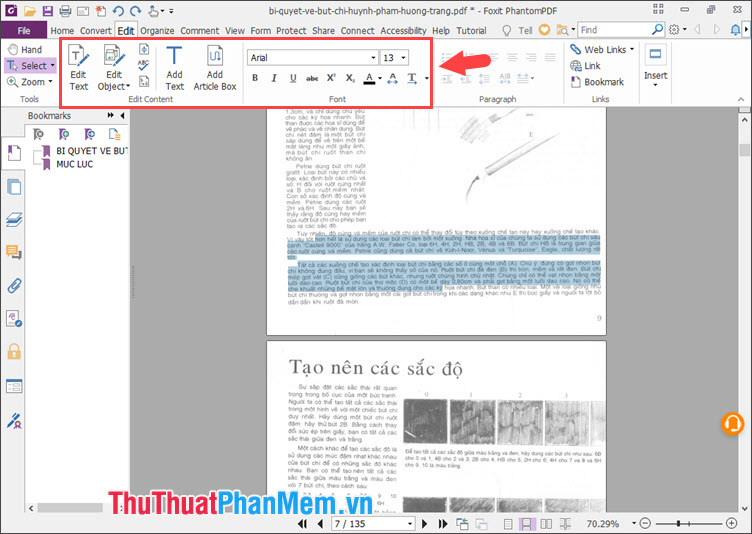
Task: Toggle superscript formatting
Action: [331, 78]
